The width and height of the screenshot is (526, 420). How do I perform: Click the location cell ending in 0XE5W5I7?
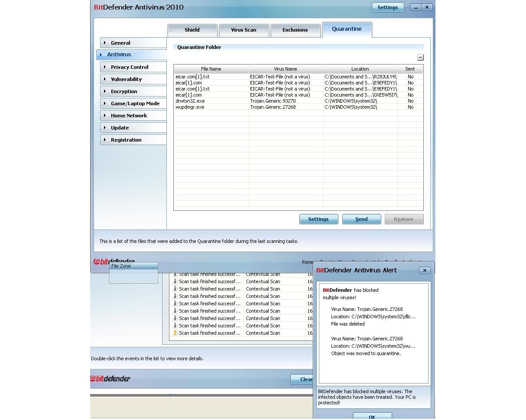(360, 95)
